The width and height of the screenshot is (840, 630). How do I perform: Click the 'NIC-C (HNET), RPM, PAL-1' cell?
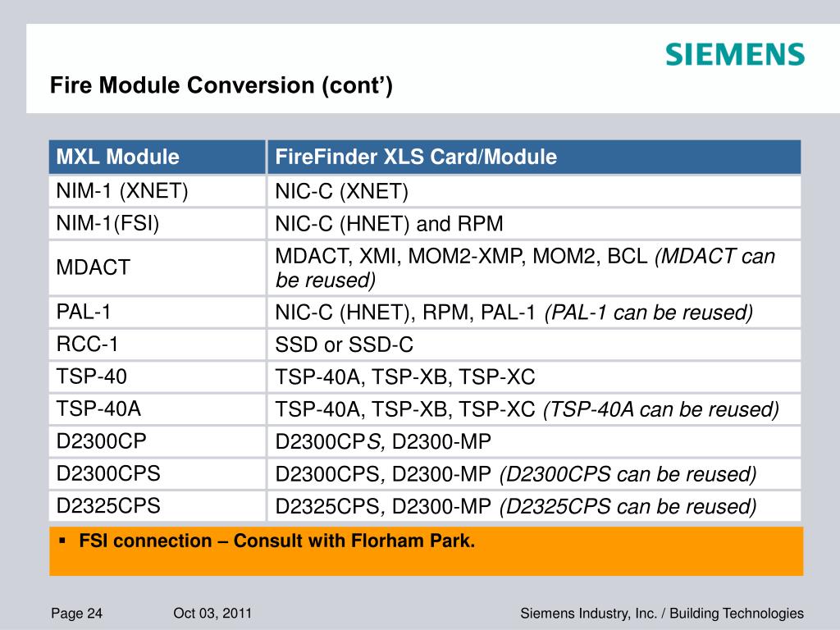click(x=533, y=312)
